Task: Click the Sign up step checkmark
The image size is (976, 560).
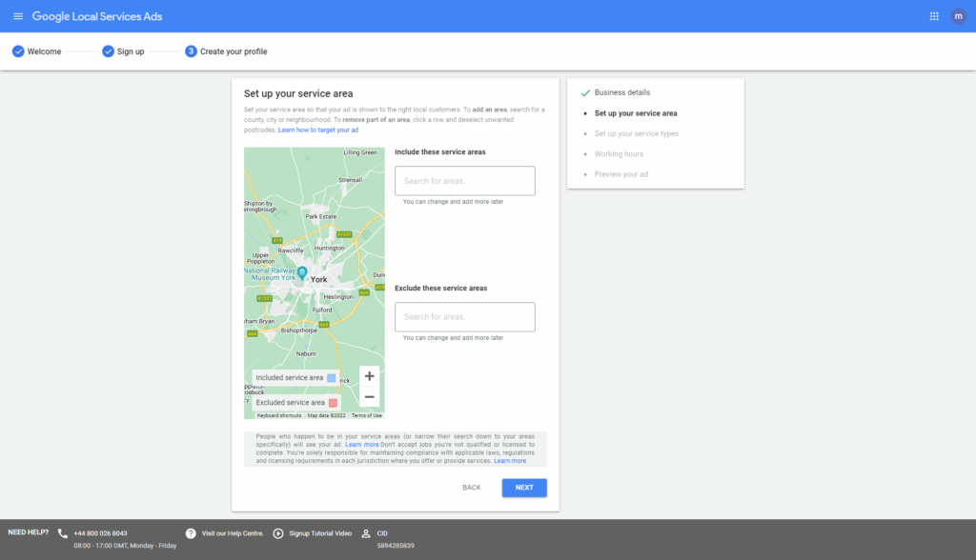Action: [108, 51]
